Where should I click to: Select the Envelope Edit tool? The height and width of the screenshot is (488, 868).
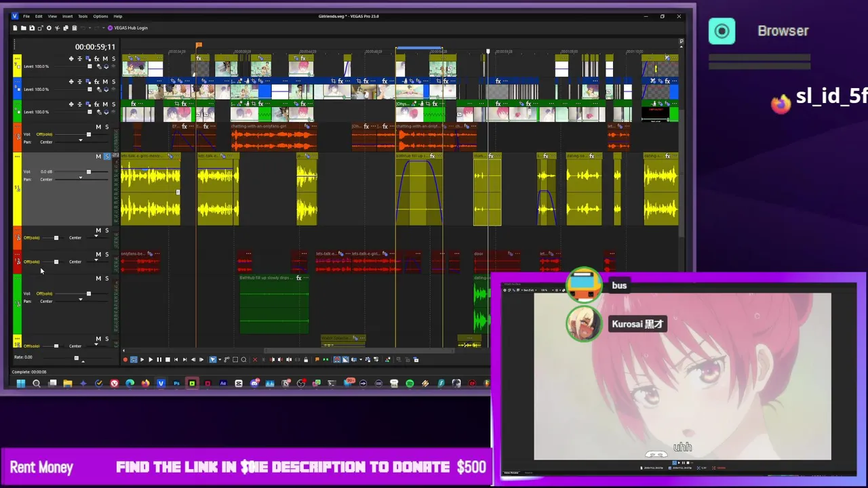[x=226, y=360]
